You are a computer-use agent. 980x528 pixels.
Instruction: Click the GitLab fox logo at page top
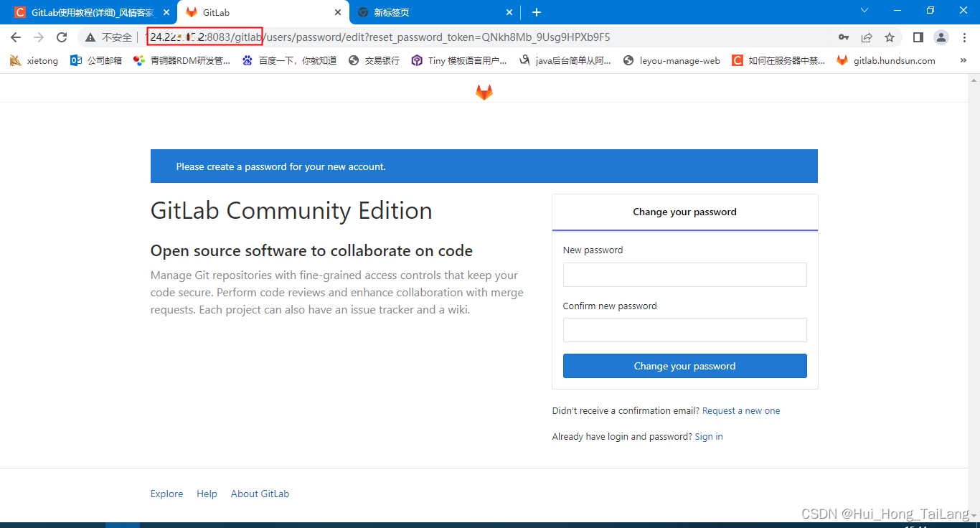(x=484, y=92)
